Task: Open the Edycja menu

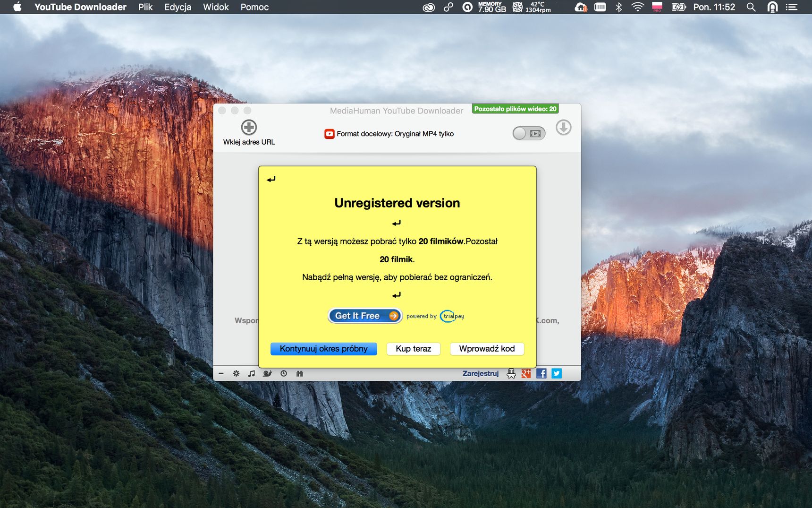Action: [x=178, y=7]
